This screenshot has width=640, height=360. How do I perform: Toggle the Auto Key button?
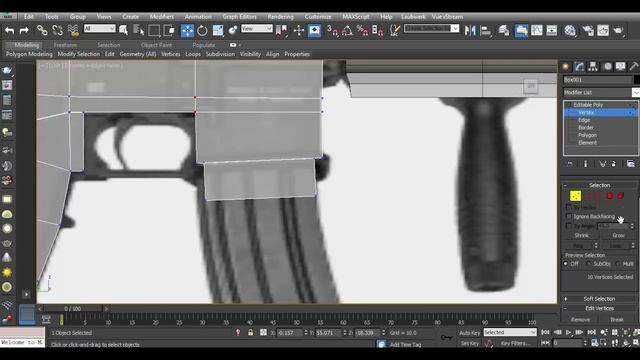click(x=469, y=333)
